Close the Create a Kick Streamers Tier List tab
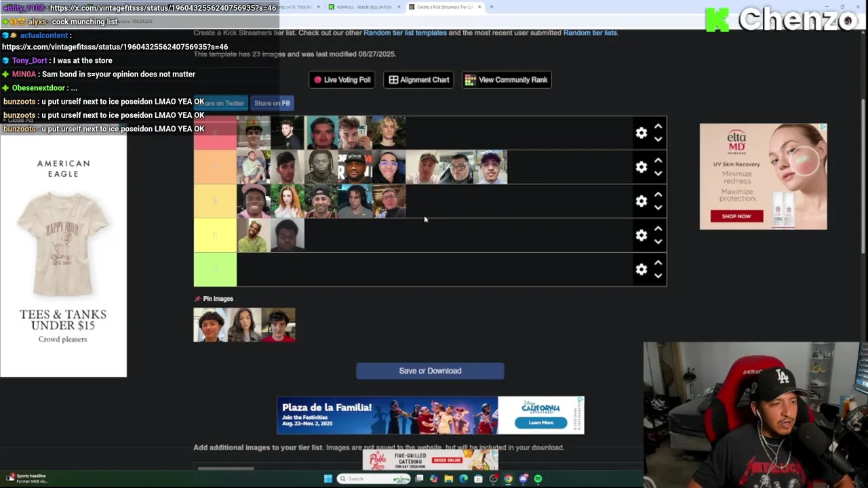 (479, 7)
